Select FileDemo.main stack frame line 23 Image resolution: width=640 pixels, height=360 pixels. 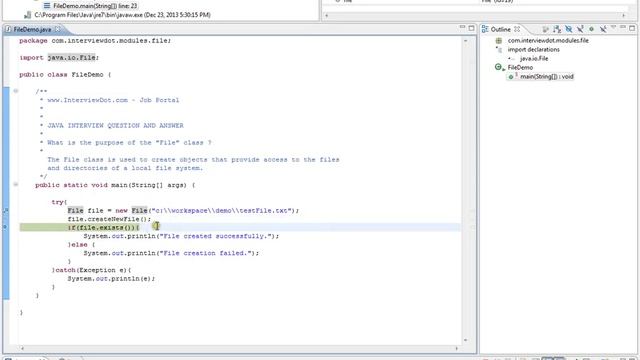pyautogui.click(x=95, y=6)
